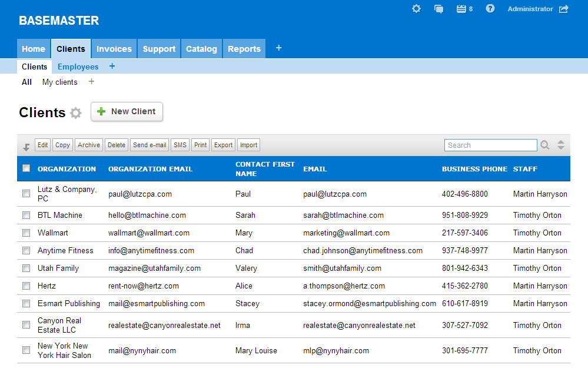This screenshot has height=368, width=588.
Task: Click sarah@btlmachine.com email cell
Action: (x=344, y=216)
